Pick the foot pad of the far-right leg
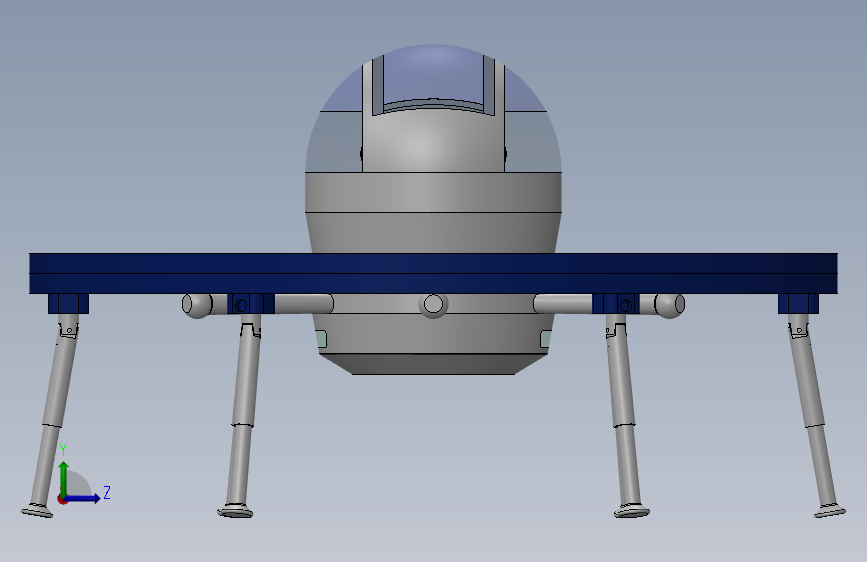Image resolution: width=867 pixels, height=562 pixels. 830,511
